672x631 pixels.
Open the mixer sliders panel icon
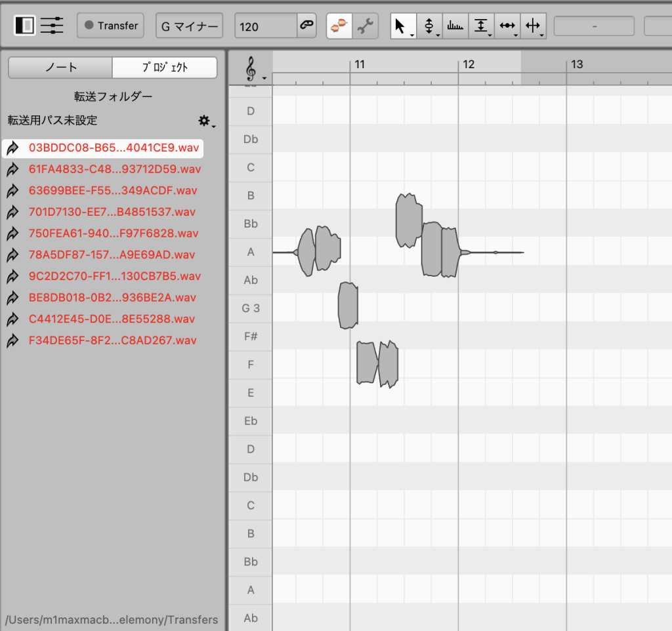tap(52, 26)
